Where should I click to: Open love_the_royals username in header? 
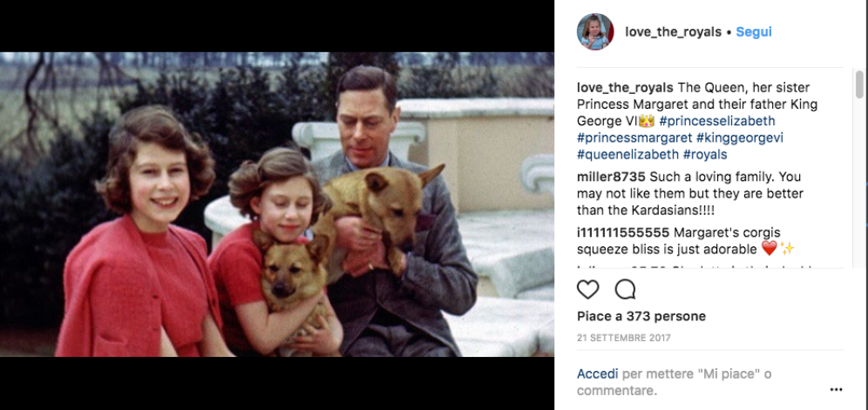[x=673, y=32]
